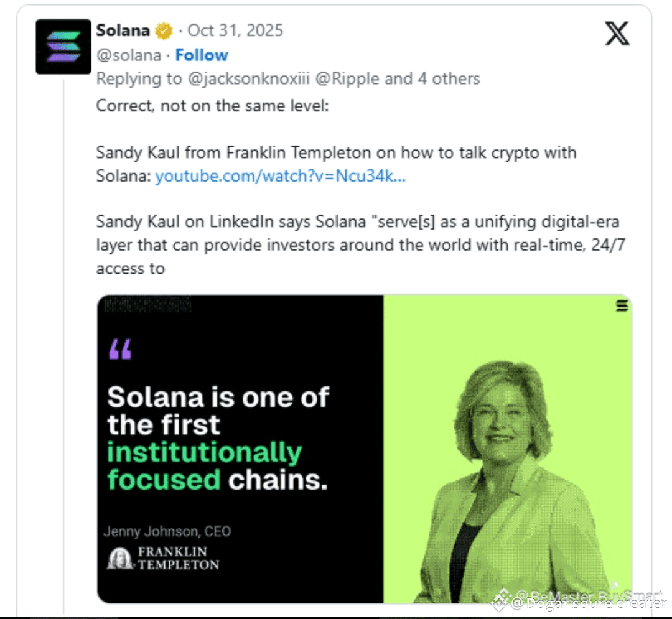Click the gold verified badge
The width and height of the screenshot is (672, 619).
click(164, 30)
